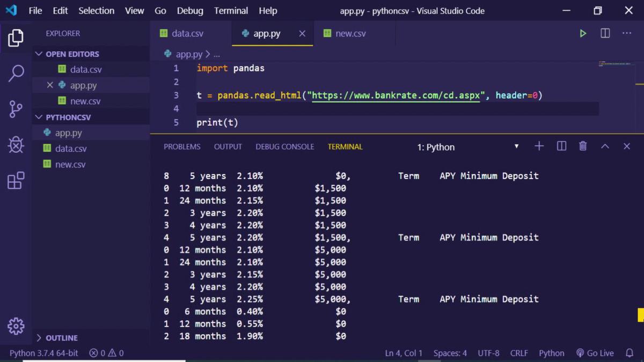644x362 pixels.
Task: Kill the terminal with the trash icon
Action: point(583,146)
